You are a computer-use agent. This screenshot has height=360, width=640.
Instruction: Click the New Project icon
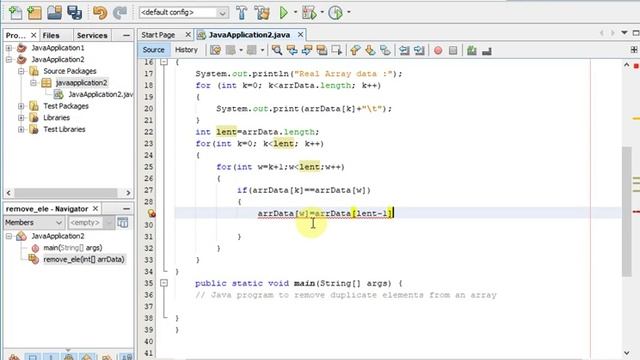point(34,13)
